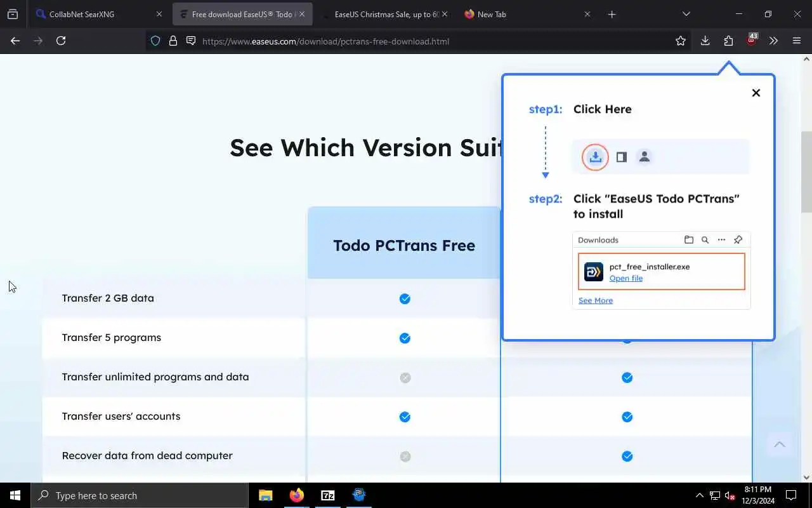Close the New Tab tab
Image resolution: width=812 pixels, height=508 pixels.
pos(587,14)
